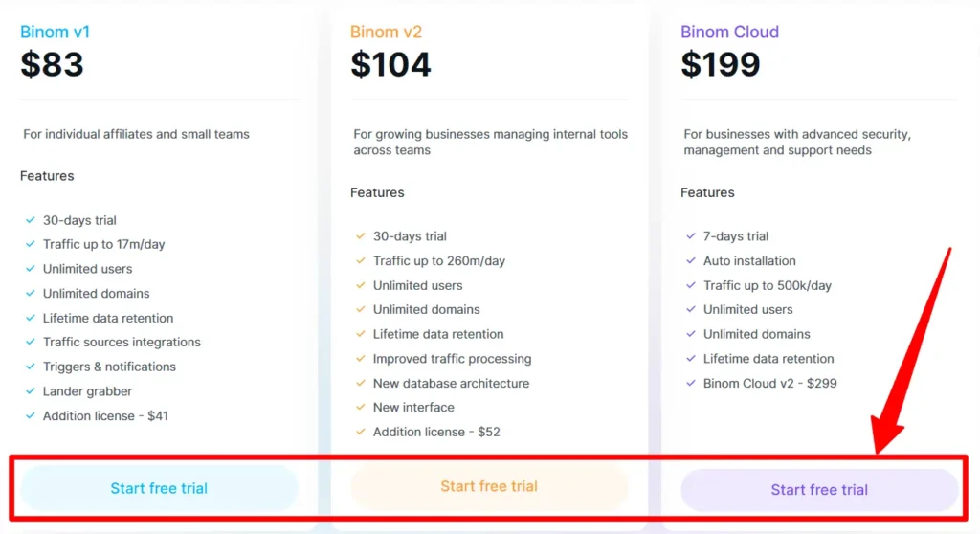Click the $199 price text
This screenshot has width=980, height=534.
[721, 65]
